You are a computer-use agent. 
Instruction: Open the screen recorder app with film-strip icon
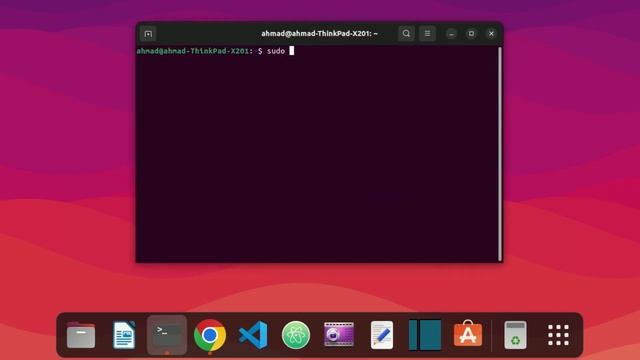pyautogui.click(x=339, y=335)
